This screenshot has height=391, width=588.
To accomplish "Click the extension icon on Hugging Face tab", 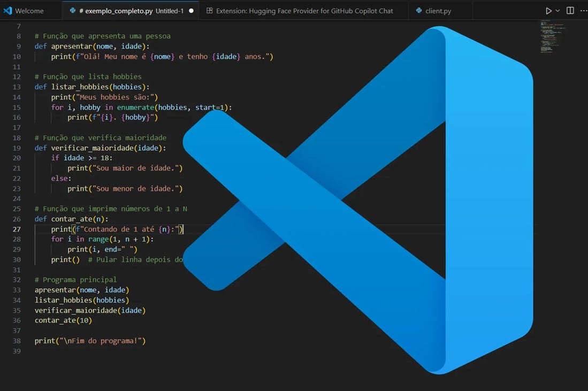I will [210, 11].
